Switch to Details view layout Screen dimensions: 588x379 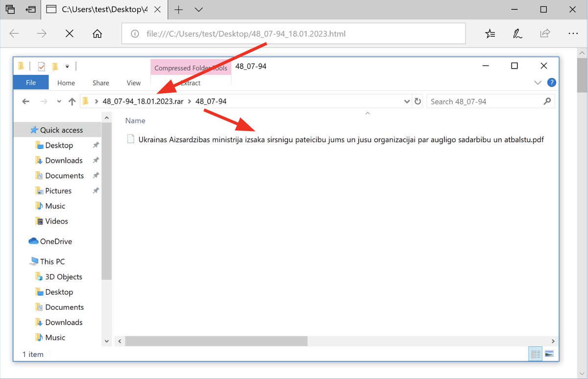(x=536, y=354)
